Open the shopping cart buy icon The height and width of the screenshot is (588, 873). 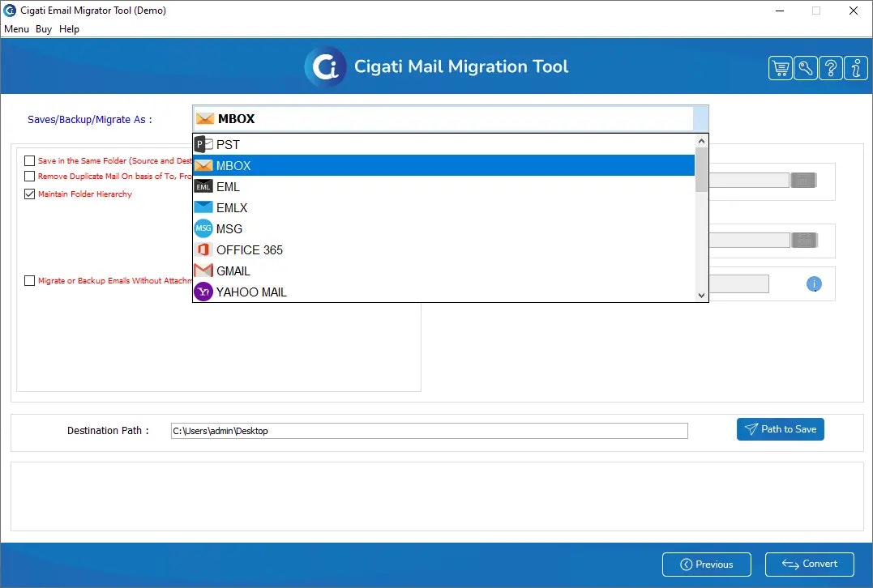tap(781, 68)
